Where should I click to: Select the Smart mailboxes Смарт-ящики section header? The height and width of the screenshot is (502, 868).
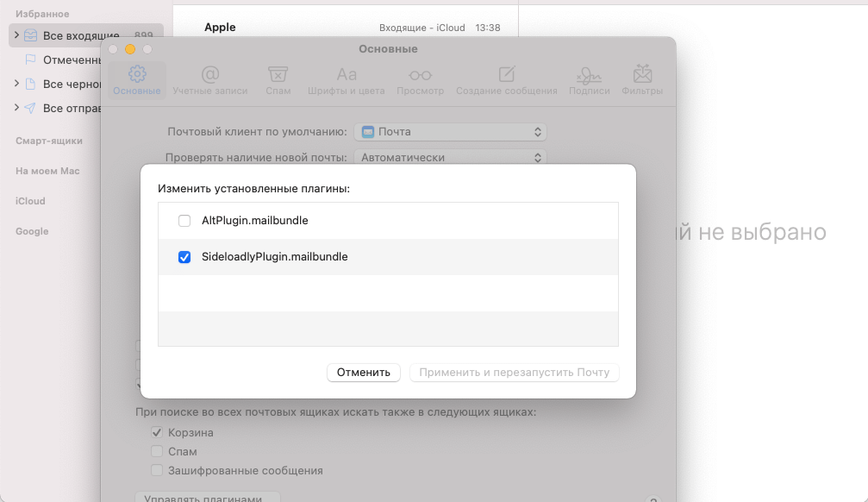point(49,141)
